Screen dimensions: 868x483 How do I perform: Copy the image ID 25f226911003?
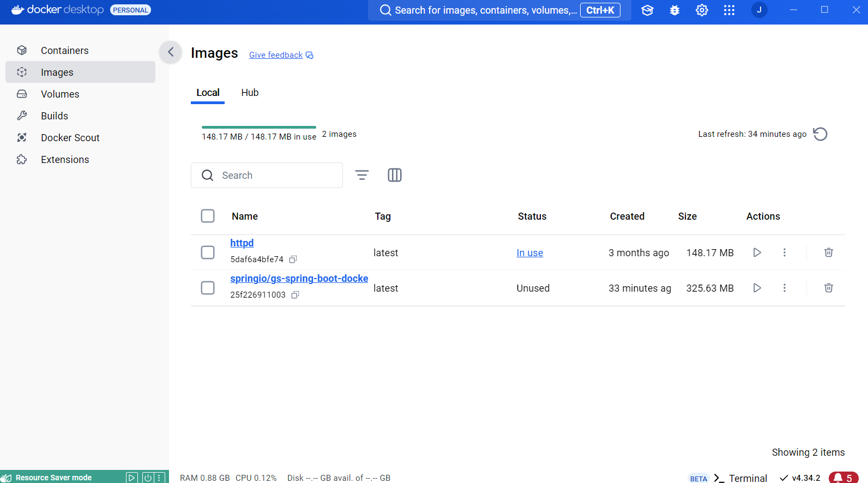click(295, 295)
